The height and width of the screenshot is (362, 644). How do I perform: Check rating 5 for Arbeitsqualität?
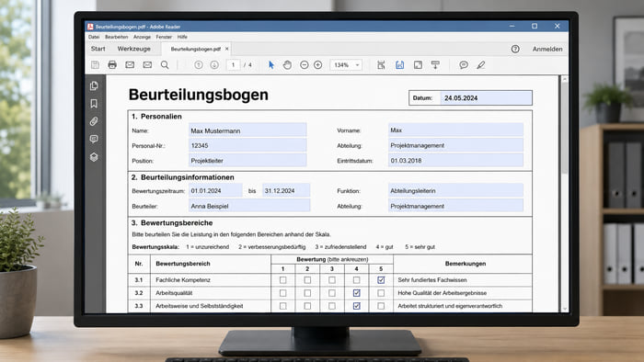coord(381,293)
